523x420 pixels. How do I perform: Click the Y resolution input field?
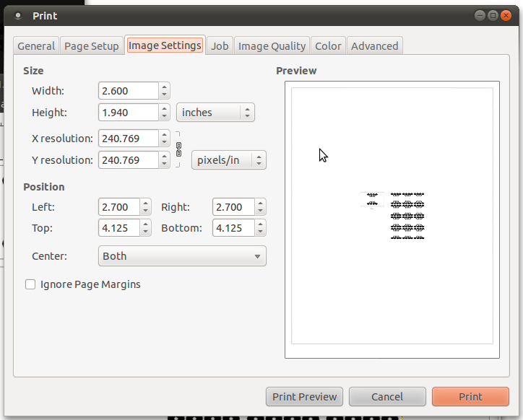pos(129,160)
